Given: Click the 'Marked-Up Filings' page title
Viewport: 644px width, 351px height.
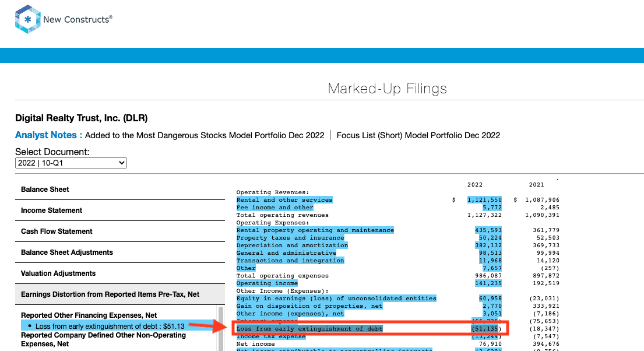Looking at the screenshot, I should (x=388, y=89).
